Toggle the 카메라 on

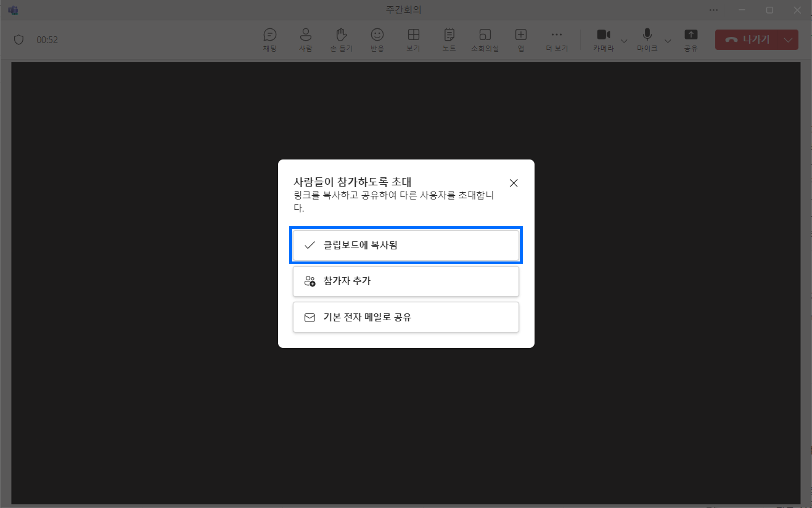tap(603, 39)
